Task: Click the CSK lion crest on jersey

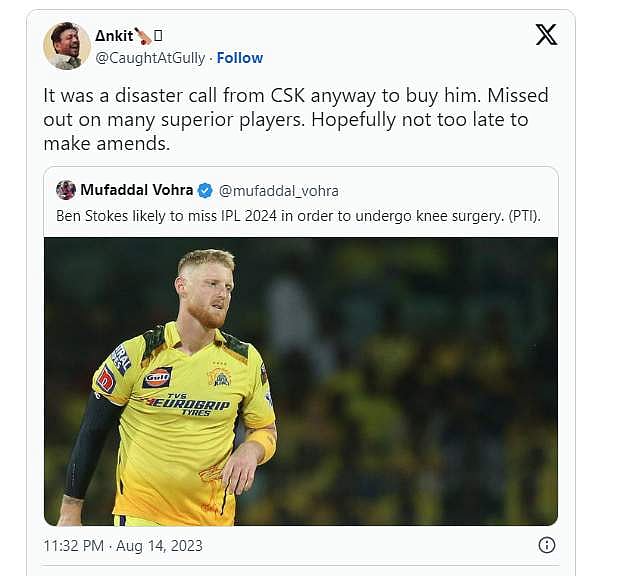Action: click(219, 377)
